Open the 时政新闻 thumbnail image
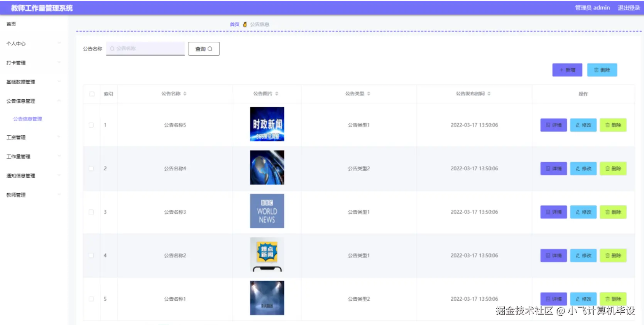This screenshot has height=325, width=644. (x=267, y=124)
